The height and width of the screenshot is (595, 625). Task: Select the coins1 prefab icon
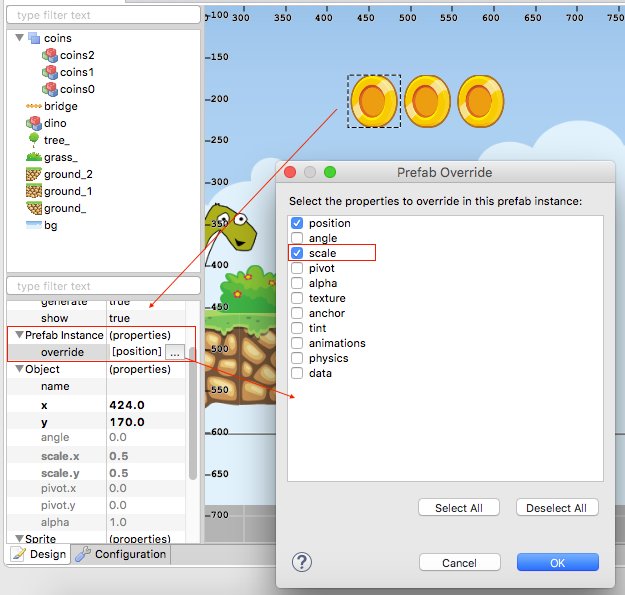50,73
